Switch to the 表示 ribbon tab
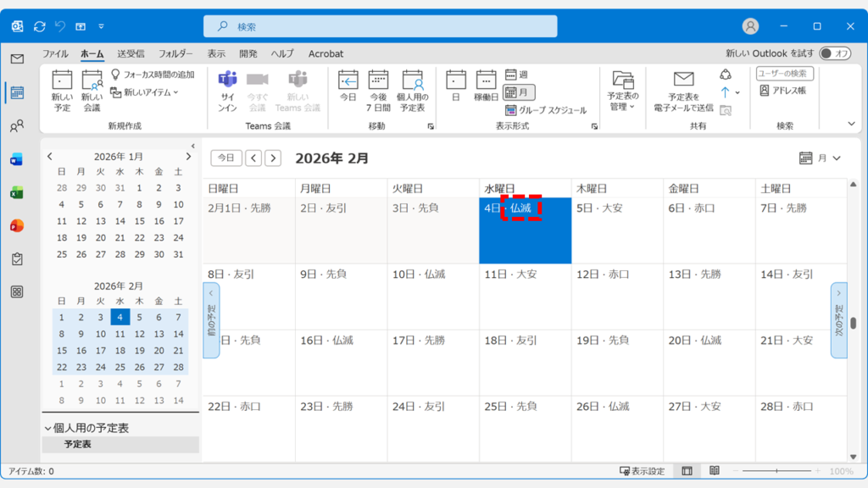This screenshot has width=868, height=488. coord(216,53)
